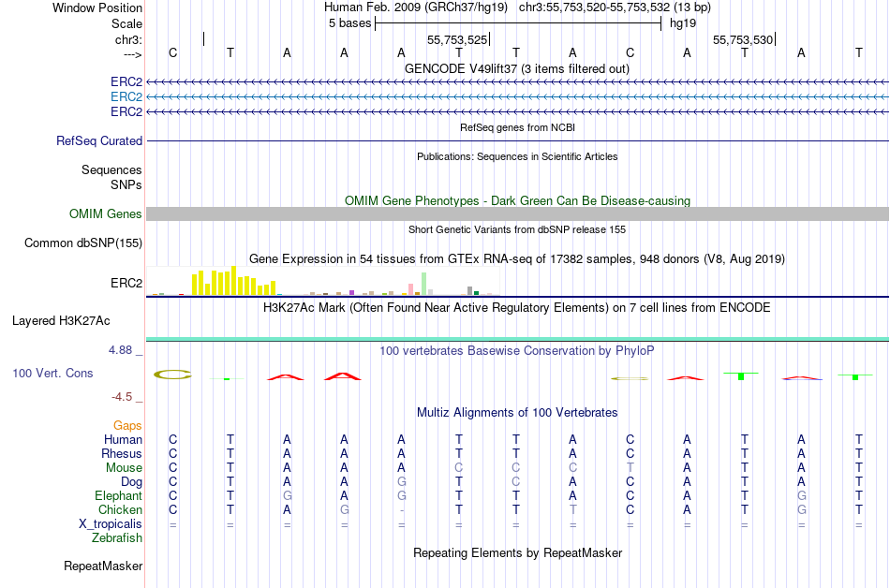
Task: Select the Rhesus species label
Action: click(x=122, y=453)
